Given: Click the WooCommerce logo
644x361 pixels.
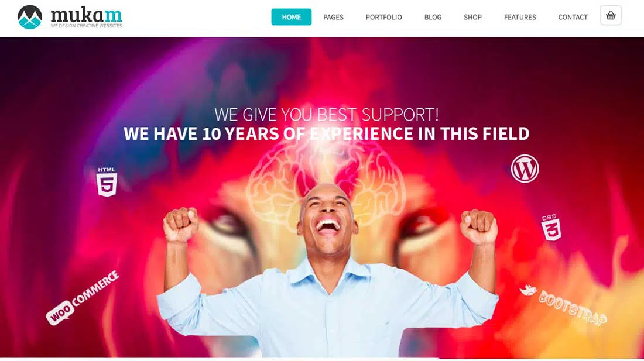Looking at the screenshot, I should (83, 298).
